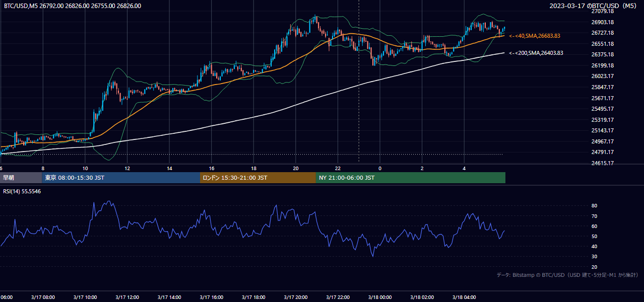Click the 3/18 02:00 time axis label

click(422, 297)
